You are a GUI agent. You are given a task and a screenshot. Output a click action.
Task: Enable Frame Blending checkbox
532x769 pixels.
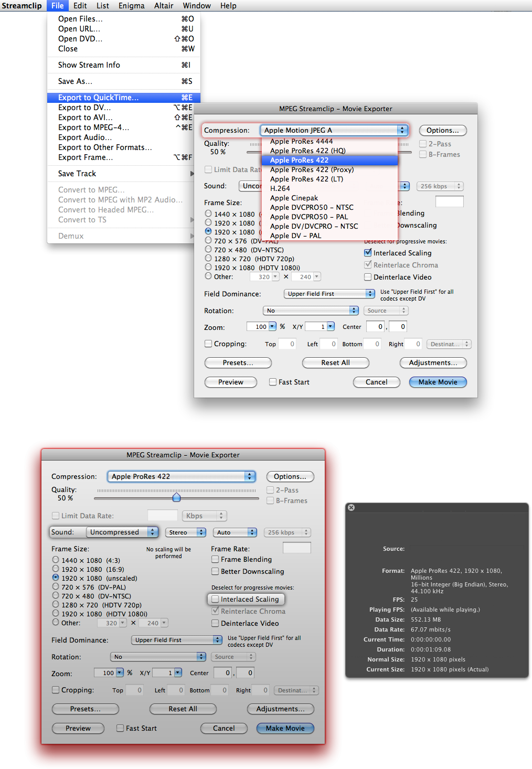pyautogui.click(x=215, y=559)
